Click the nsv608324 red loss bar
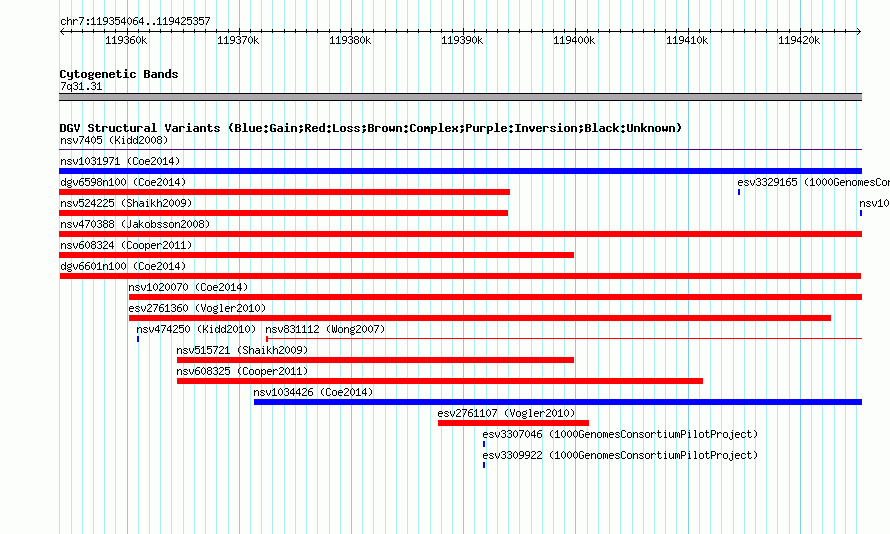This screenshot has width=890, height=534. coord(317,255)
